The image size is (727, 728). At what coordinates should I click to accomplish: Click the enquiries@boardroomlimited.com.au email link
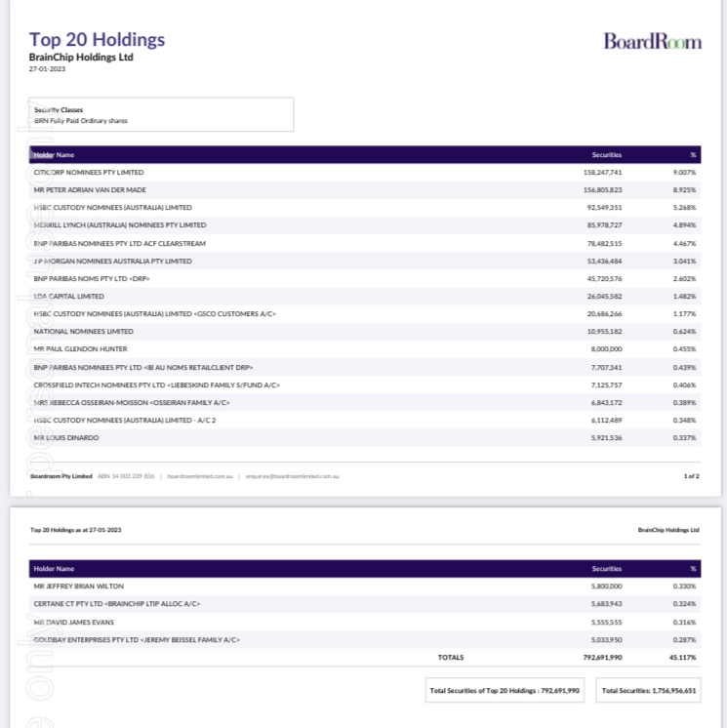pos(292,476)
